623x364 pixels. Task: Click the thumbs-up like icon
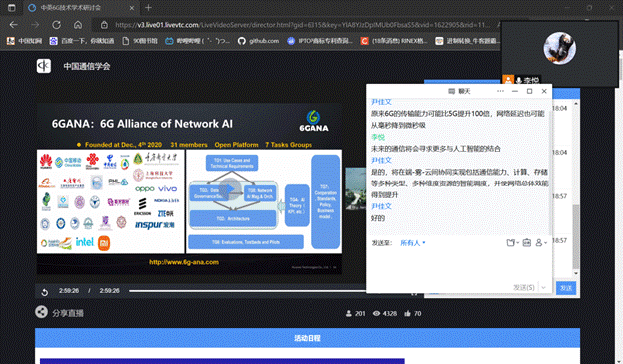[407, 313]
